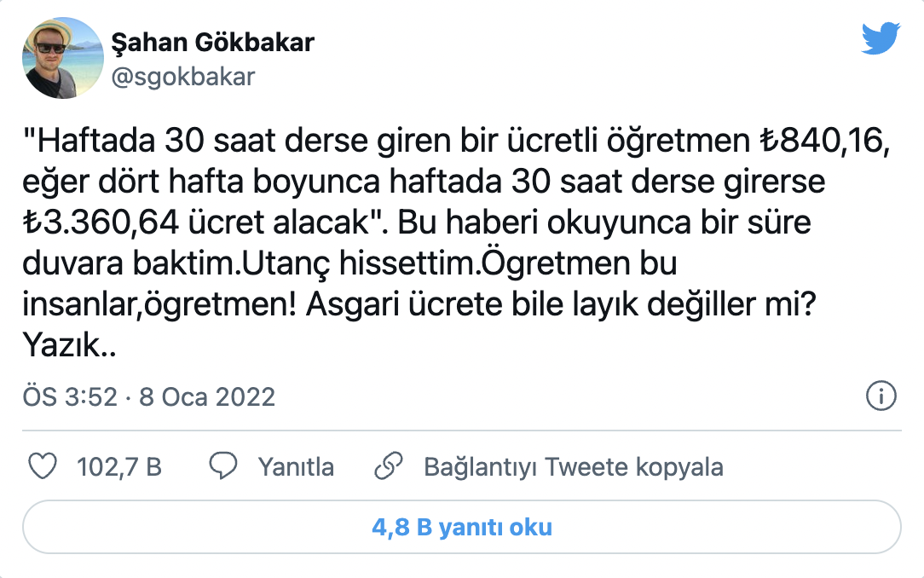Click the 102,7 B like count
The width and height of the screenshot is (924, 578).
click(119, 467)
